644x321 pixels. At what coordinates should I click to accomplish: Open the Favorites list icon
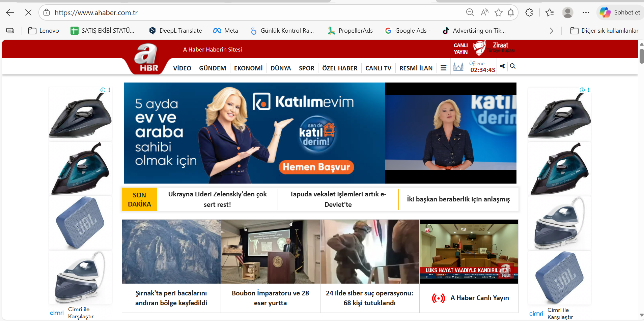(x=550, y=12)
